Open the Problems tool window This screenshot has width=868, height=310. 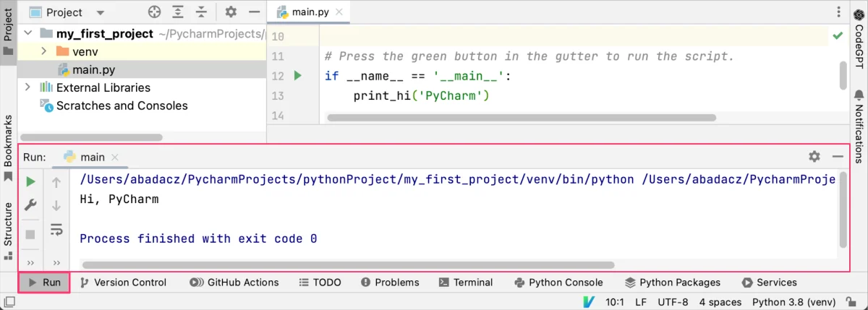pyautogui.click(x=390, y=283)
